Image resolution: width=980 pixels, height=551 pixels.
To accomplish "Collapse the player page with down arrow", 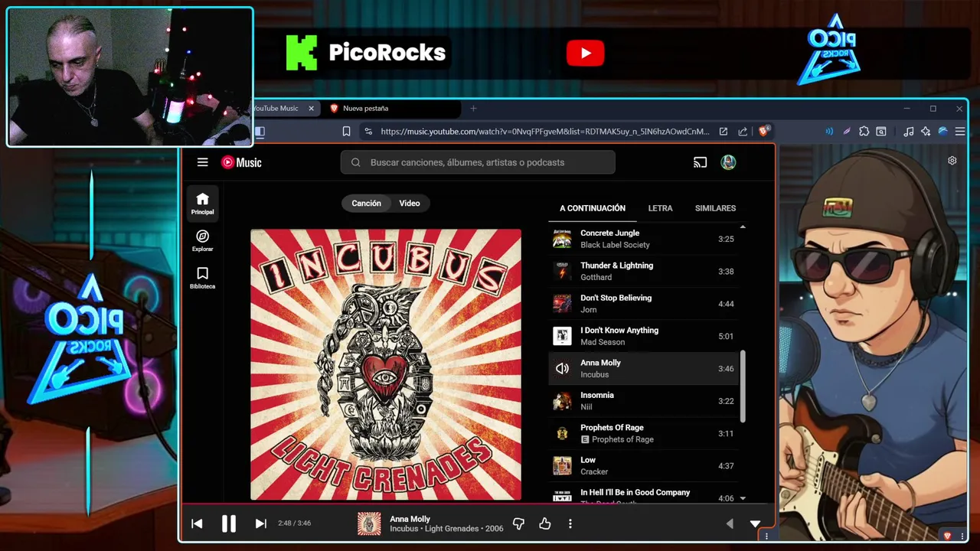I will pos(755,523).
